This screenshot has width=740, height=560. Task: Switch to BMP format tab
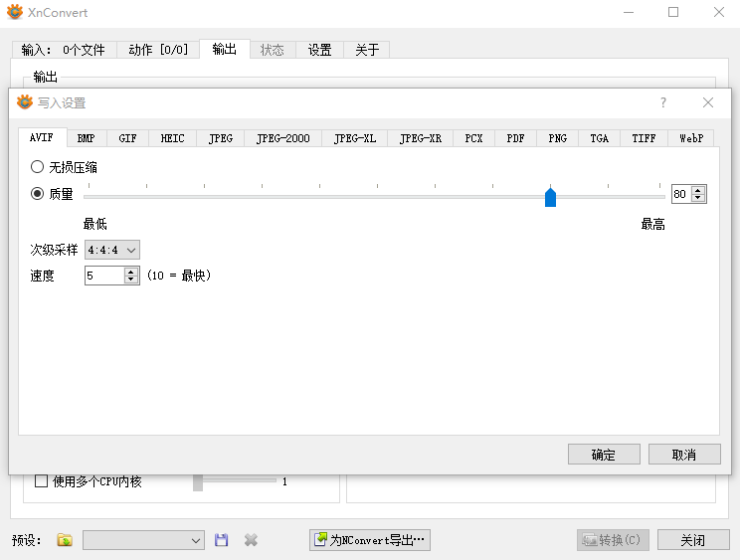pyautogui.click(x=87, y=138)
